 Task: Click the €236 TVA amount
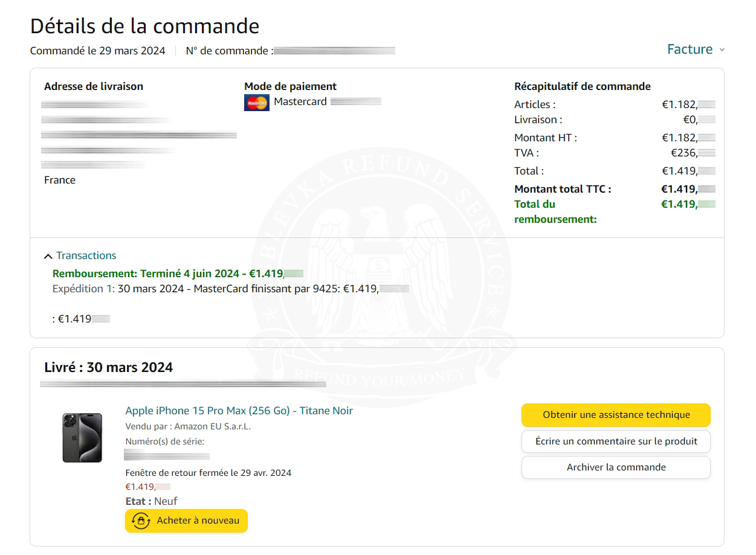click(693, 153)
